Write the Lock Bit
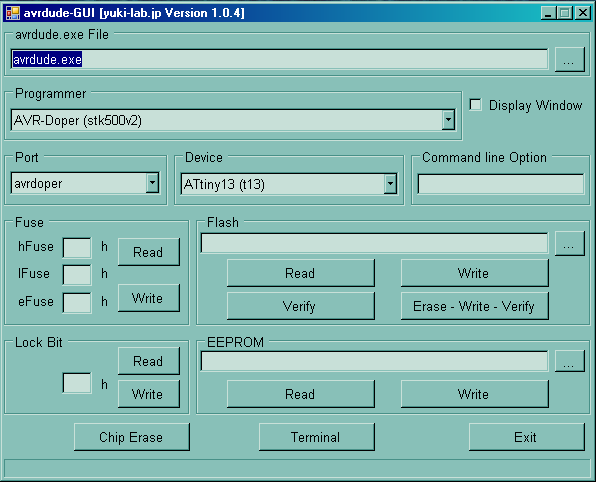 [149, 394]
